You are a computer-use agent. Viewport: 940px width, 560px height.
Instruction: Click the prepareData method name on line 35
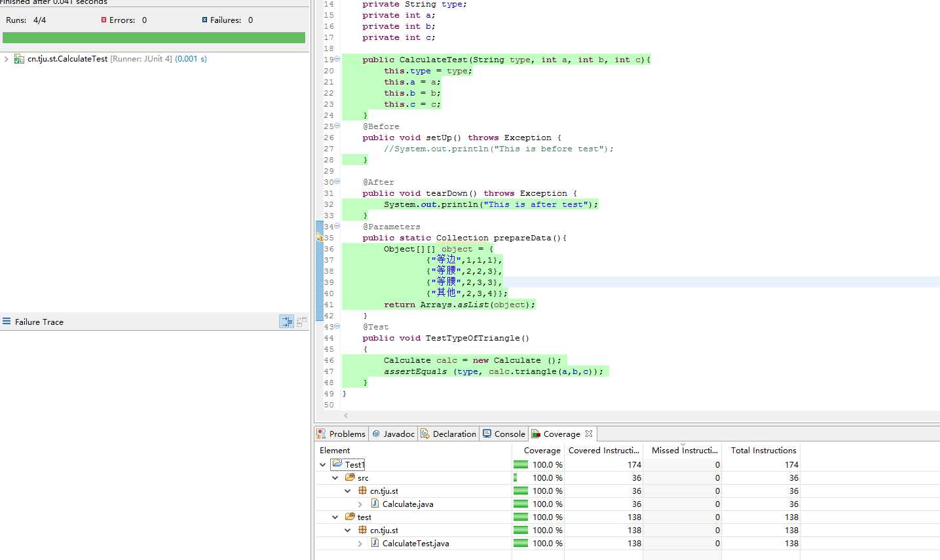tap(522, 238)
